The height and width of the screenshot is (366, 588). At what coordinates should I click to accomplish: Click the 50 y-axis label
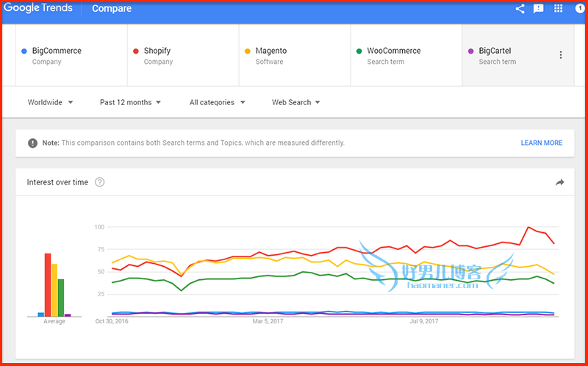coord(101,272)
